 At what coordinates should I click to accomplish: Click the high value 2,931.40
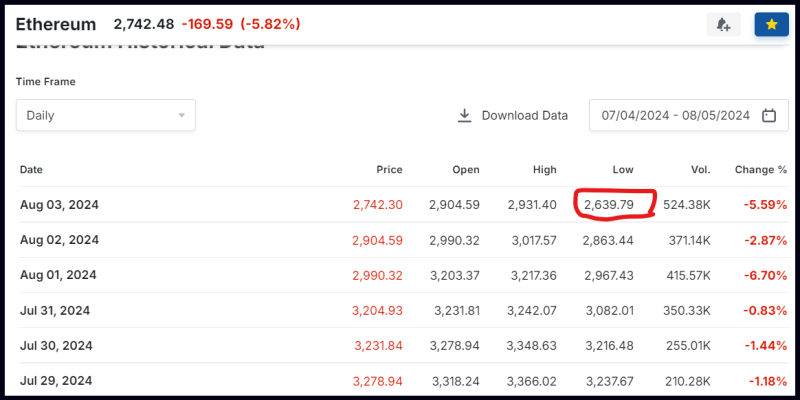(x=532, y=205)
